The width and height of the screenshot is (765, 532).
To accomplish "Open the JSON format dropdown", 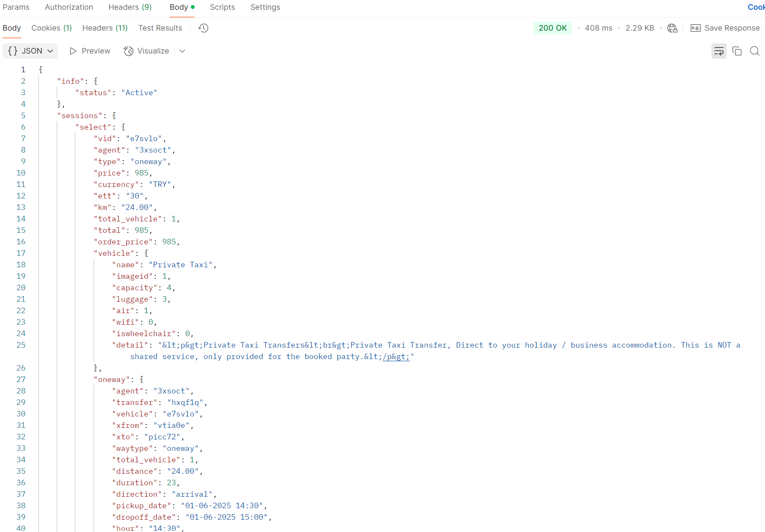I will point(31,51).
